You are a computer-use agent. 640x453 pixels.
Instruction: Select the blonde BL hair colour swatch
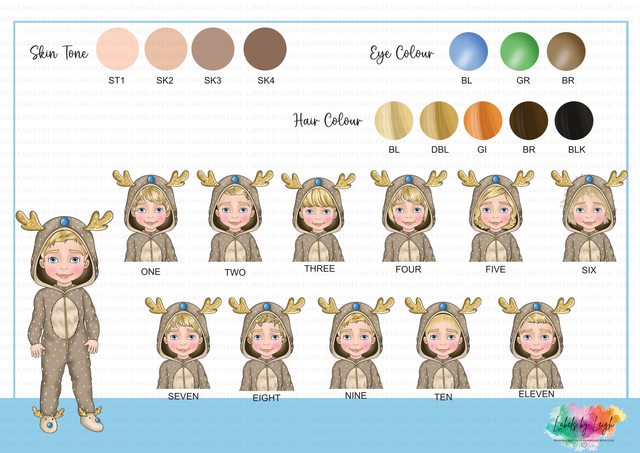point(393,121)
